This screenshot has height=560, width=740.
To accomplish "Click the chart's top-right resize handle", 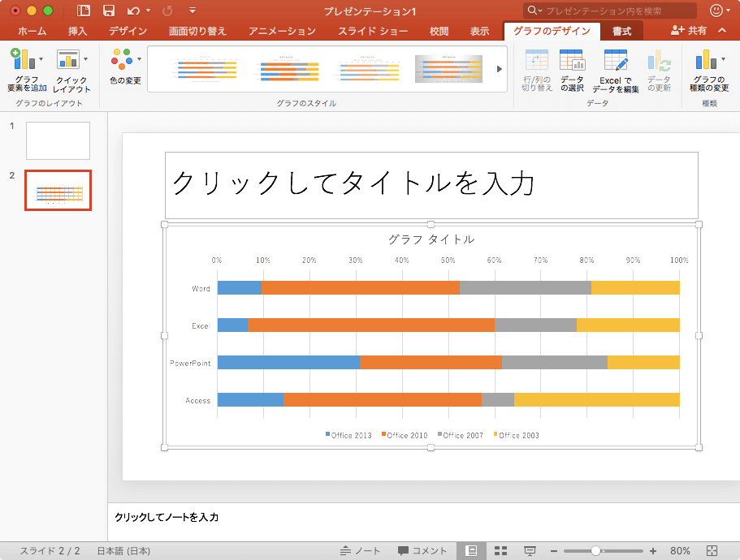I will pos(699,224).
